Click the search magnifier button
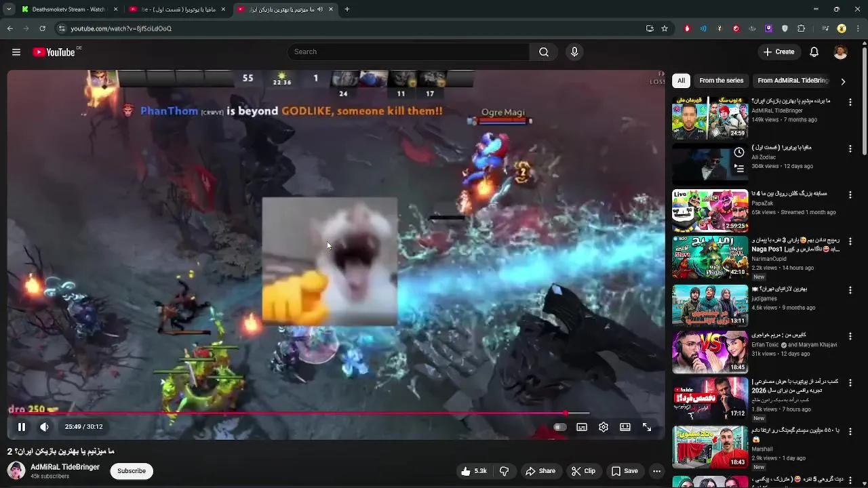 point(544,52)
